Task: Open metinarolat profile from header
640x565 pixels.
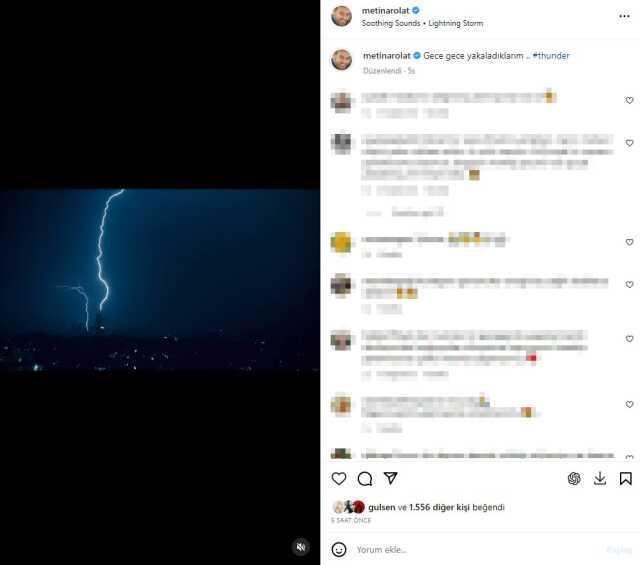Action: point(385,11)
